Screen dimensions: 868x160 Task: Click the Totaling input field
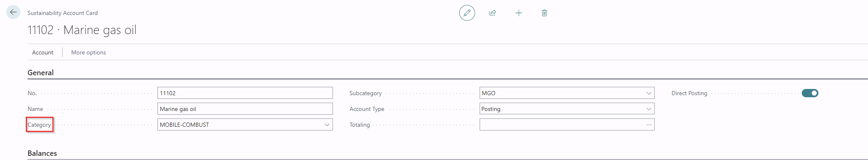click(x=562, y=125)
